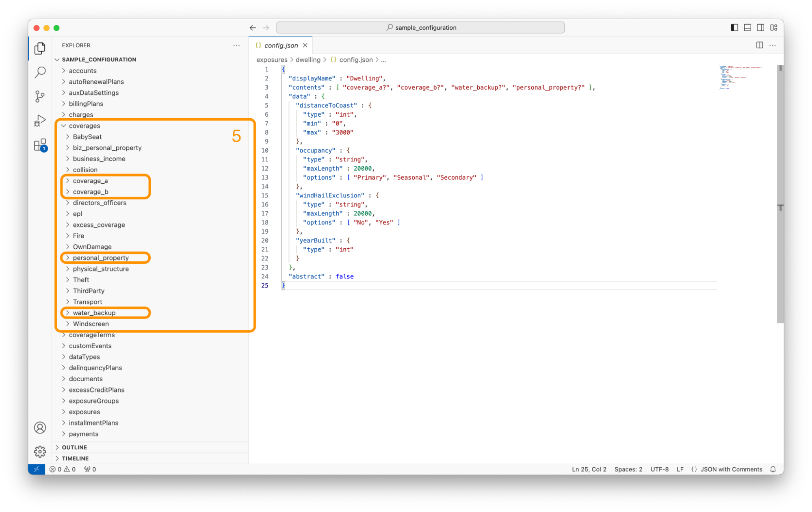Click the Search panel icon
Viewport: 812px width, 512px height.
40,71
